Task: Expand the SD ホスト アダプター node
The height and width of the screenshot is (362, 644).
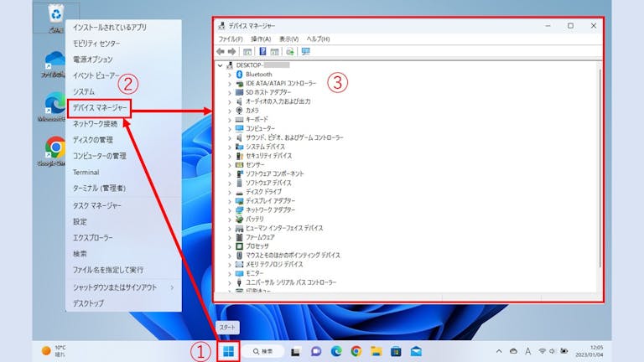Action: [x=230, y=92]
